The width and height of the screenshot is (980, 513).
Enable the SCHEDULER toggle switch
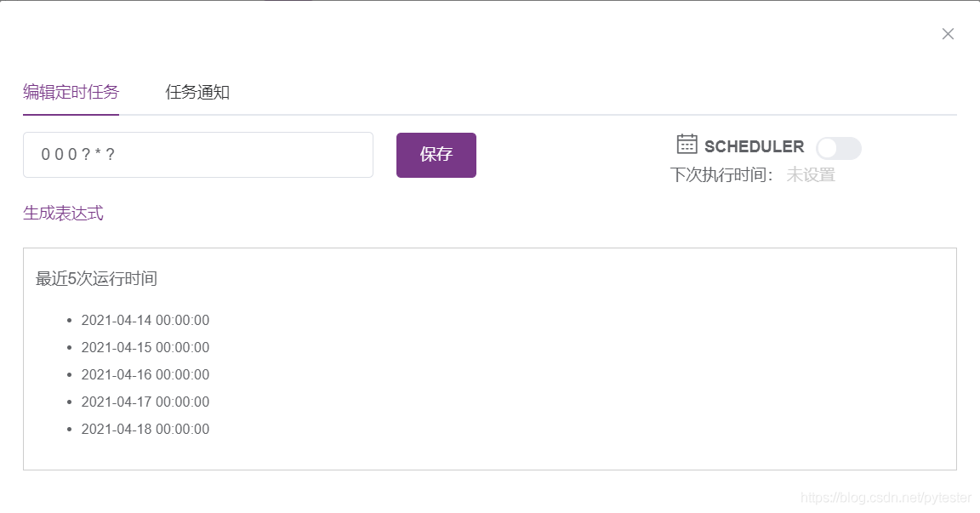(x=838, y=149)
